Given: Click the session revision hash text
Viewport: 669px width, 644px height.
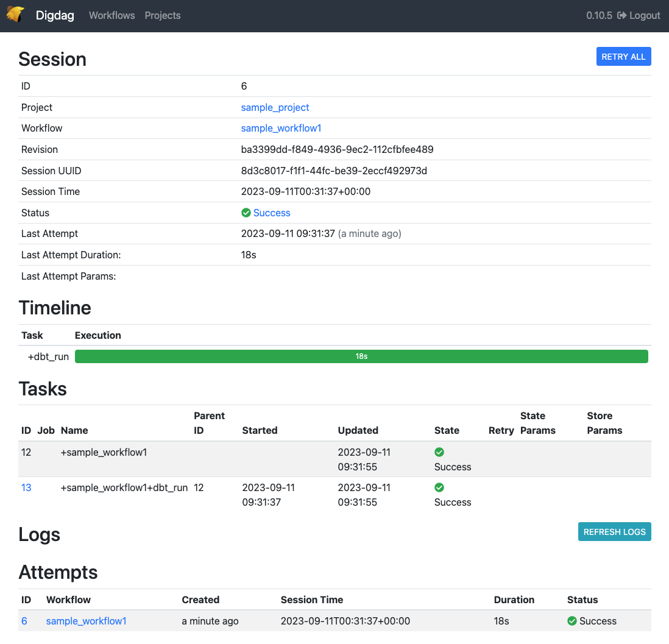Looking at the screenshot, I should pos(337,149).
